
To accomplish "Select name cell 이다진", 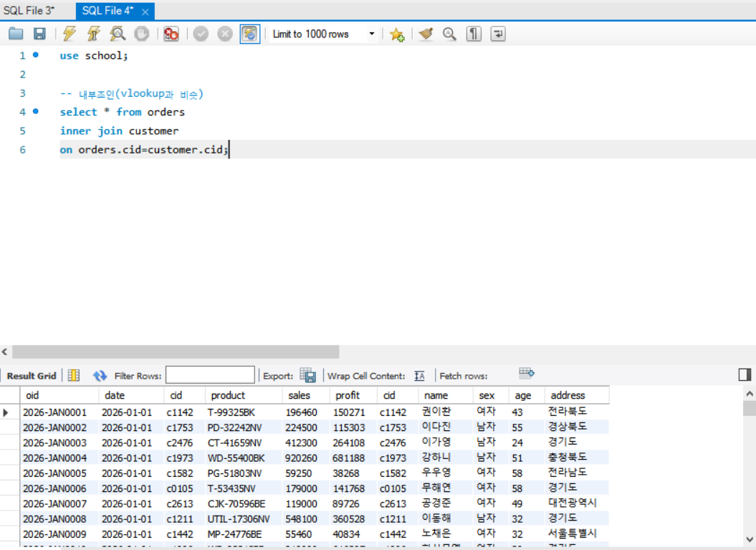I will (446, 427).
